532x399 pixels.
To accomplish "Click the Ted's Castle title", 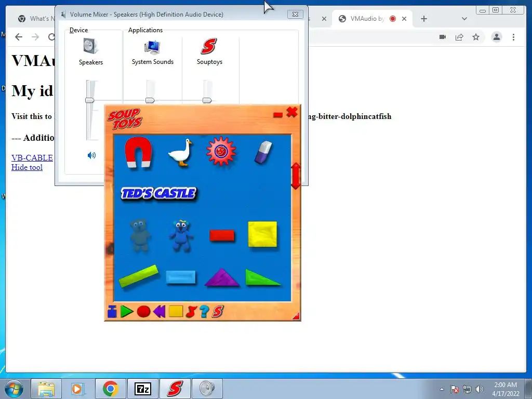I will tap(158, 193).
